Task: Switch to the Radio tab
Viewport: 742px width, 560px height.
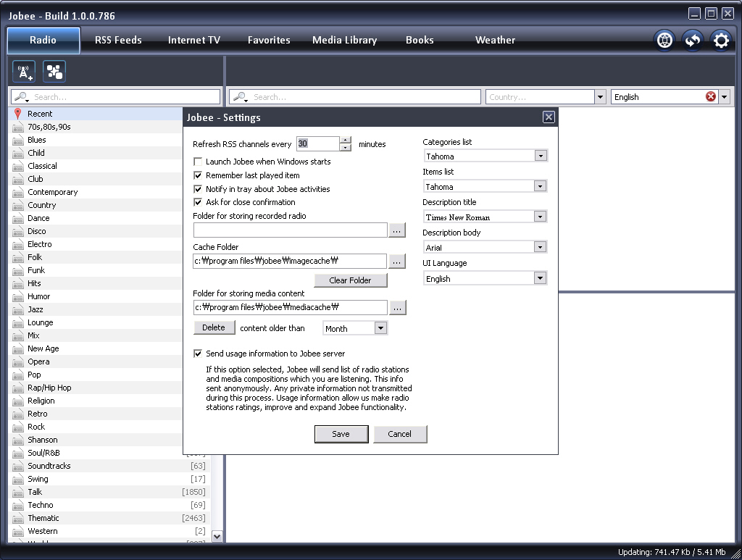Action: click(43, 40)
